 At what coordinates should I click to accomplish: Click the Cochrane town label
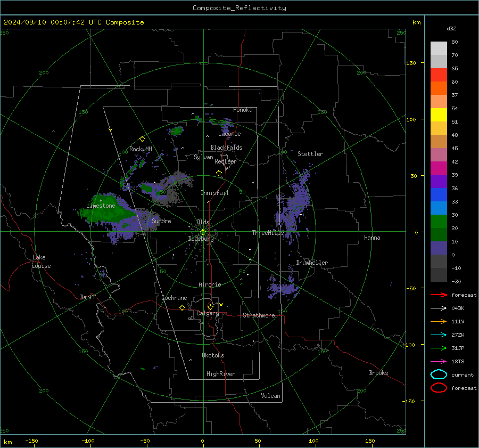point(174,298)
